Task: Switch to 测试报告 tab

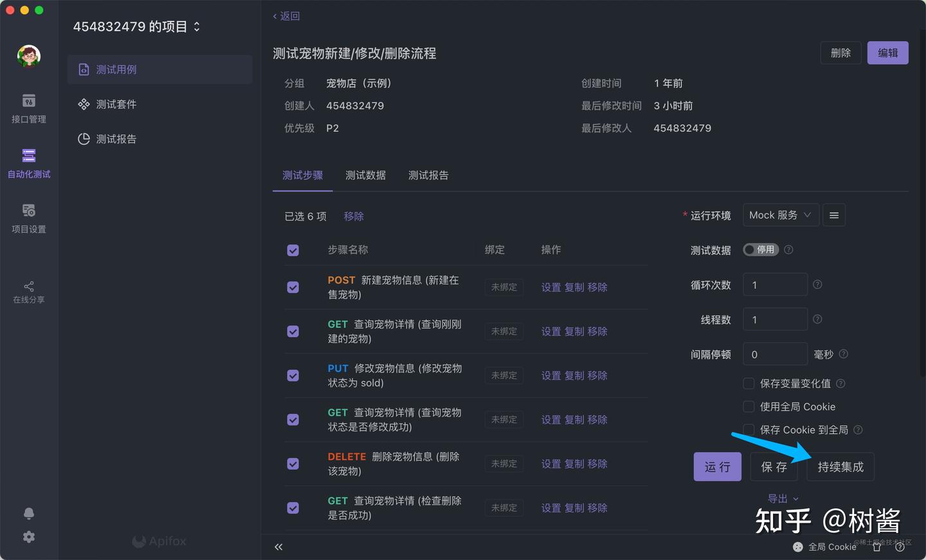Action: coord(429,176)
